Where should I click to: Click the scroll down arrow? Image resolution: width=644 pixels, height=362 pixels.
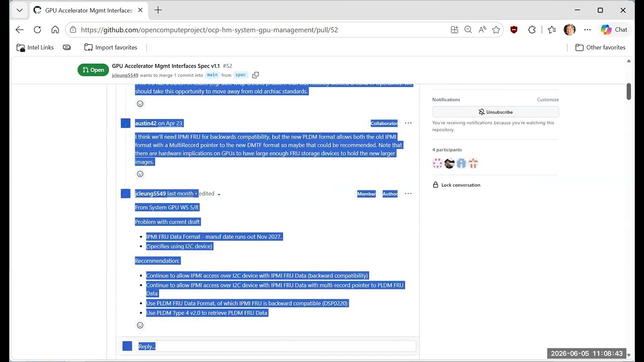pos(628,355)
